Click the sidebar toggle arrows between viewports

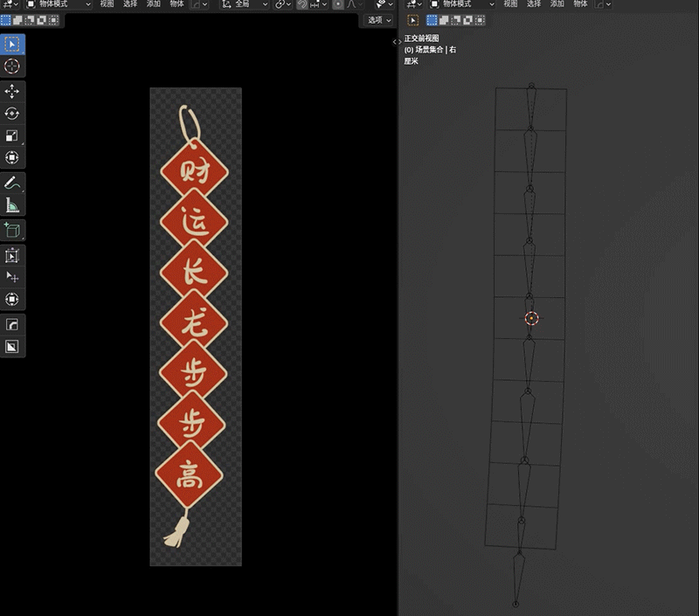click(x=397, y=42)
